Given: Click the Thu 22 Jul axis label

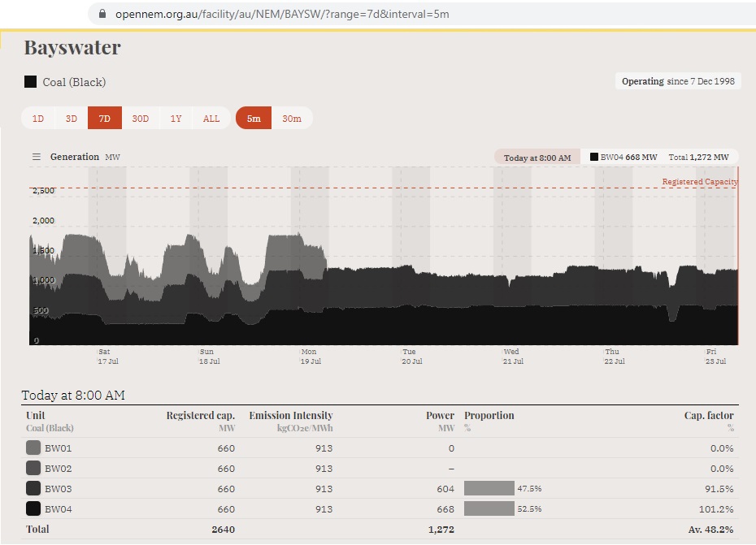Looking at the screenshot, I should pos(615,357).
